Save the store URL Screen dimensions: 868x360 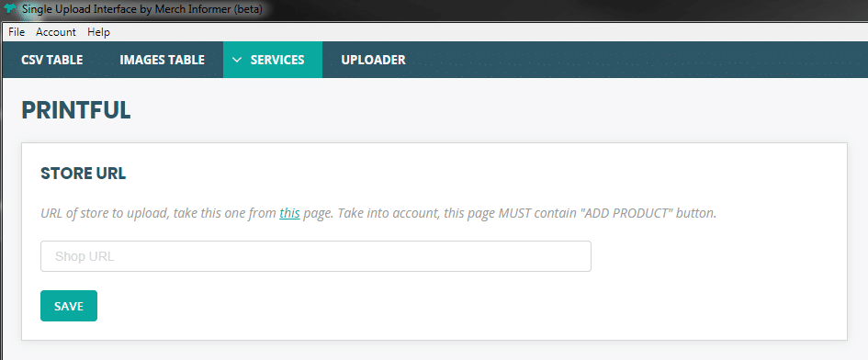69,306
